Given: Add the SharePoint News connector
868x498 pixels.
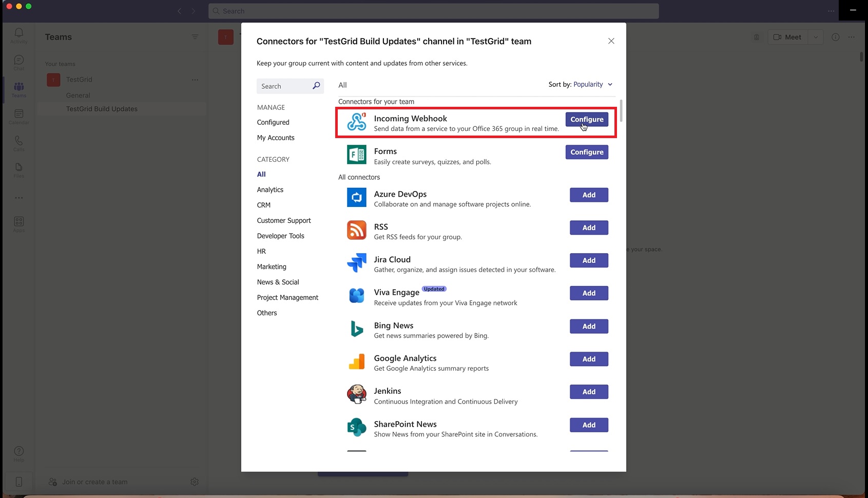Looking at the screenshot, I should 589,425.
